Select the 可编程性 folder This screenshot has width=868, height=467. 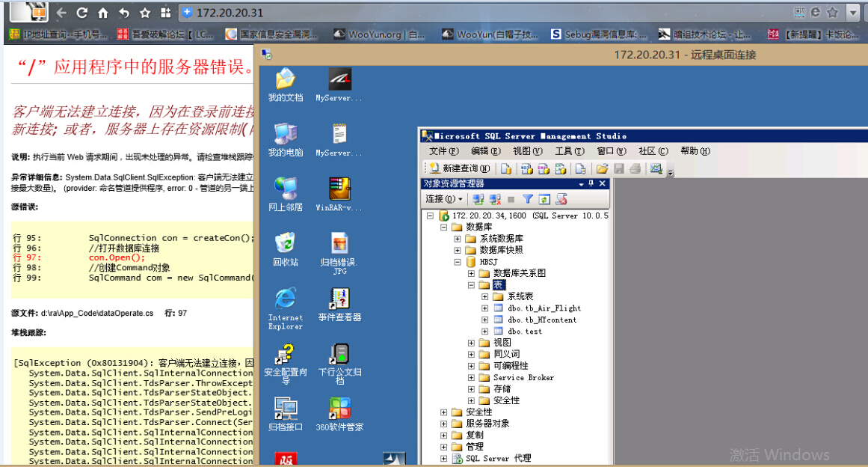(x=511, y=366)
